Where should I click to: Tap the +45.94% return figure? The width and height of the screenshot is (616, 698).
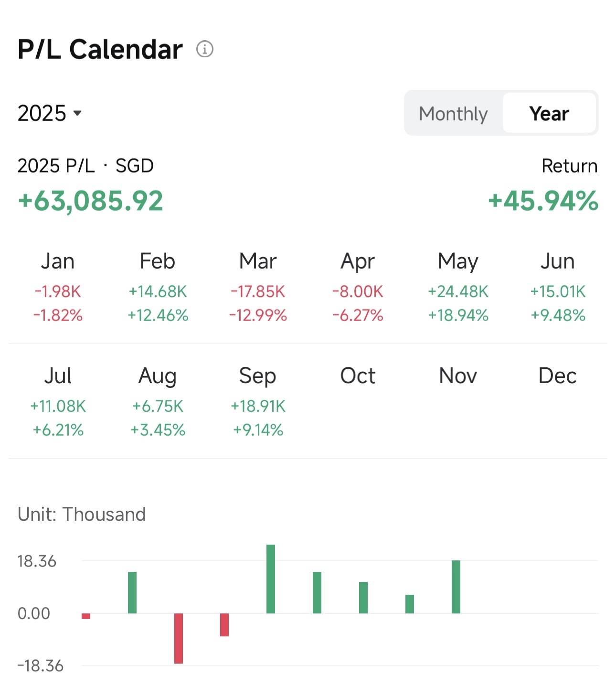coord(543,201)
